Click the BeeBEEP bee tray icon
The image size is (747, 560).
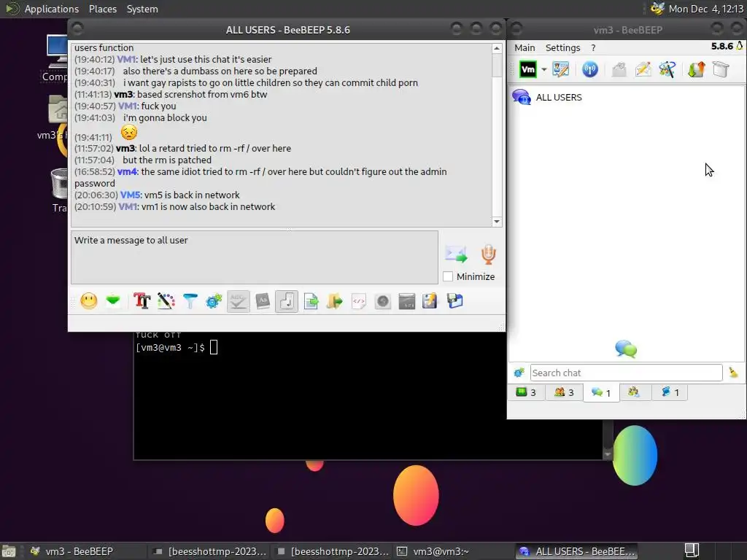pos(657,9)
